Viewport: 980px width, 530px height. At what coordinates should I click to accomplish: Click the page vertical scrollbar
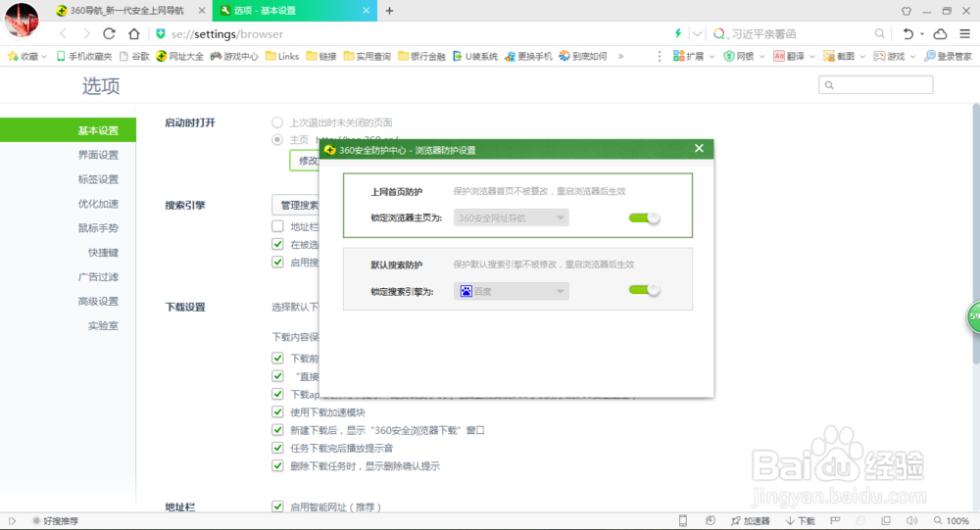tap(976, 234)
